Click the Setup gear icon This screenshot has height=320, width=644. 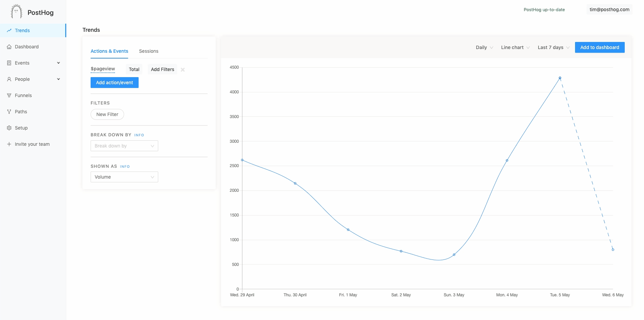pos(9,128)
